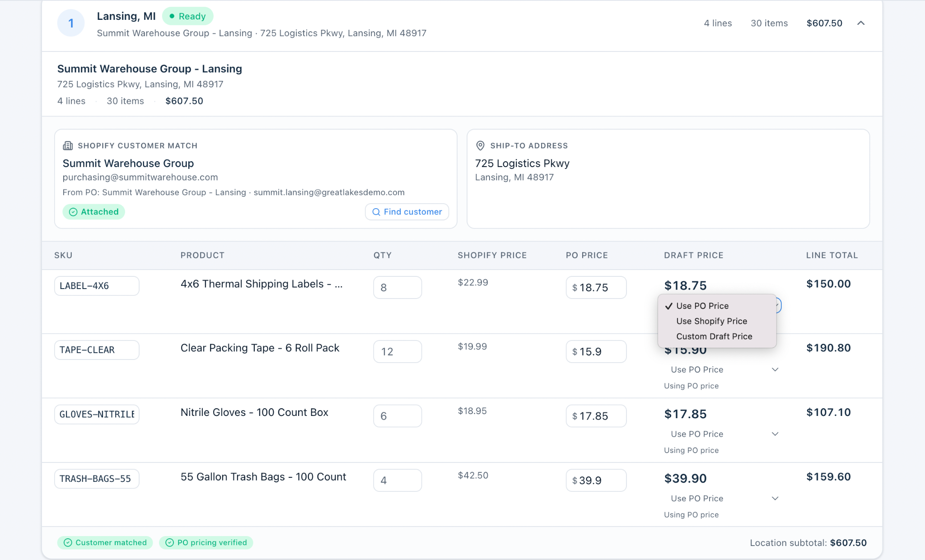Edit the LABEL-4X6 SKU field
The width and height of the screenshot is (925, 560).
[x=97, y=286]
